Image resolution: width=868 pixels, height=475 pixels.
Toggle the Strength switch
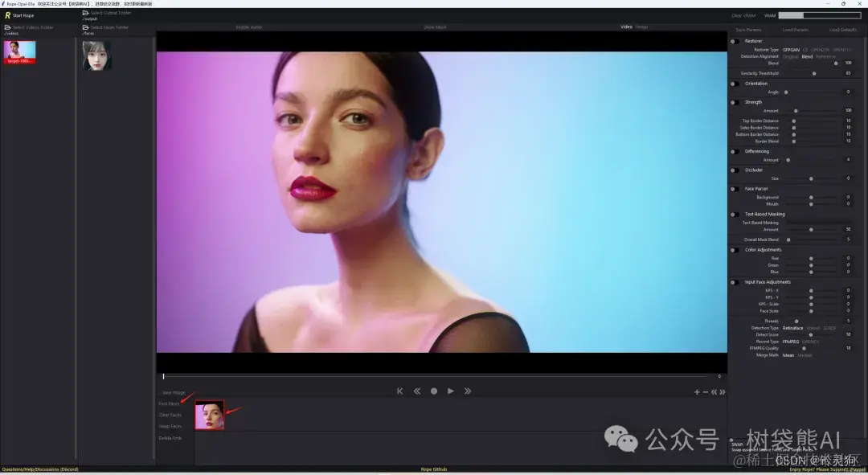coord(734,102)
